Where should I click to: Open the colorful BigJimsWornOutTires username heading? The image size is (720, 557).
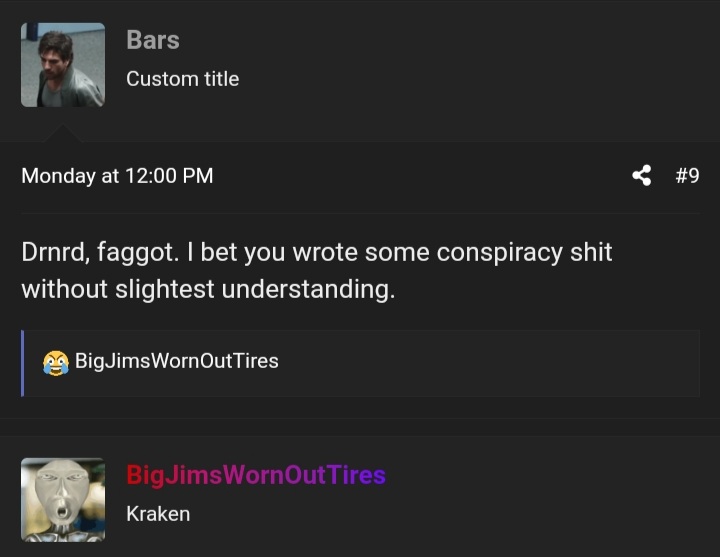pyautogui.click(x=256, y=475)
